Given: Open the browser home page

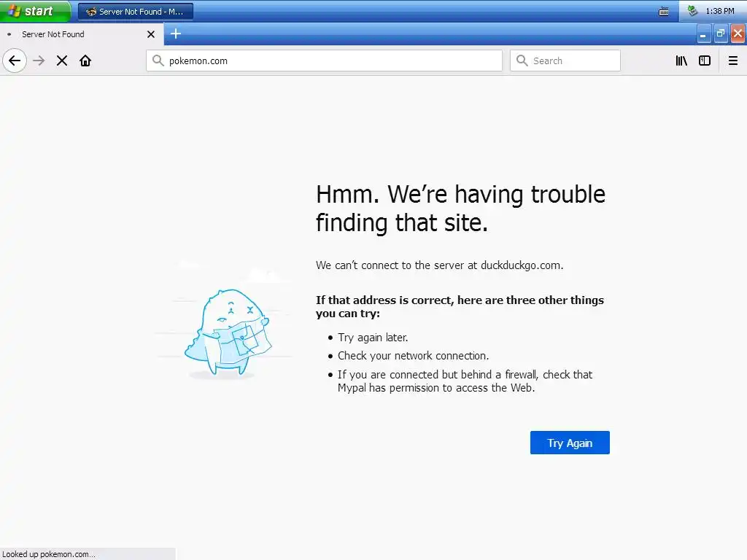Looking at the screenshot, I should click(85, 61).
